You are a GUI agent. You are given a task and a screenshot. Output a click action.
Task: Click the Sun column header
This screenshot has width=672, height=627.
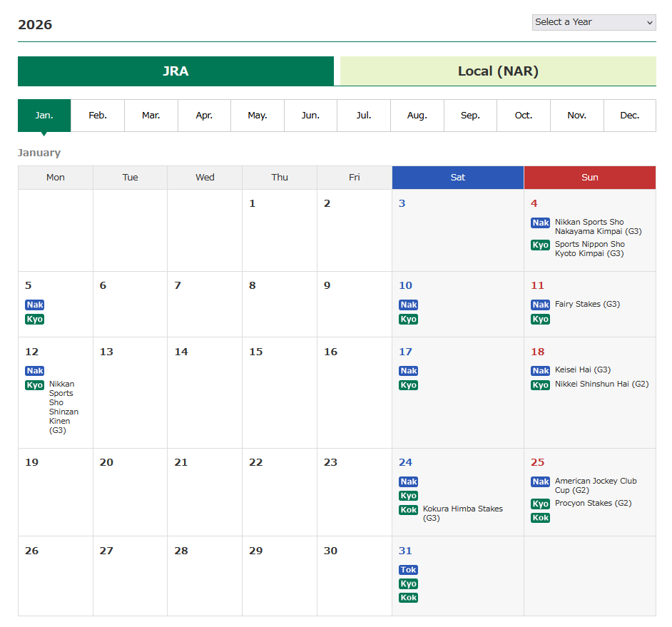[x=590, y=178]
